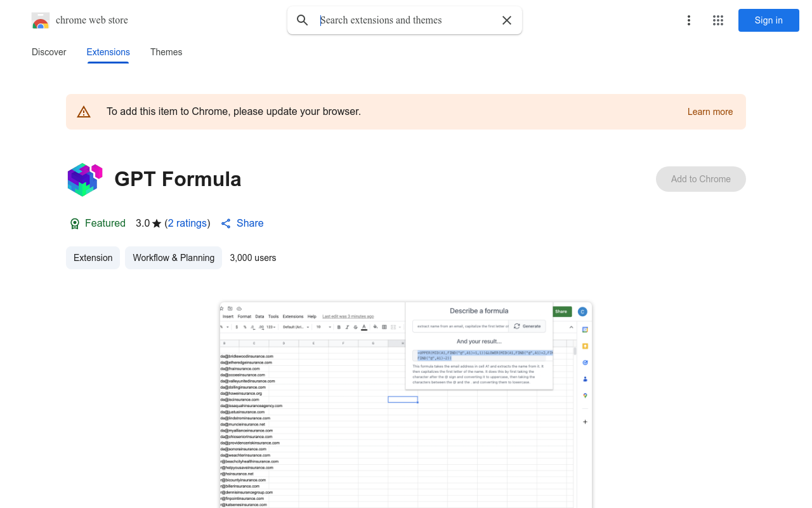Image resolution: width=812 pixels, height=508 pixels.
Task: Click the Add to Chrome button
Action: (701, 179)
